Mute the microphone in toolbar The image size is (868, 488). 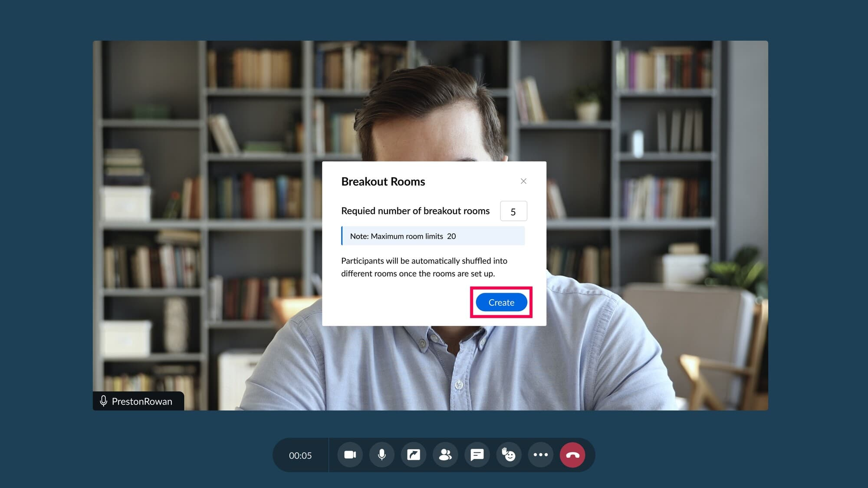pos(381,455)
